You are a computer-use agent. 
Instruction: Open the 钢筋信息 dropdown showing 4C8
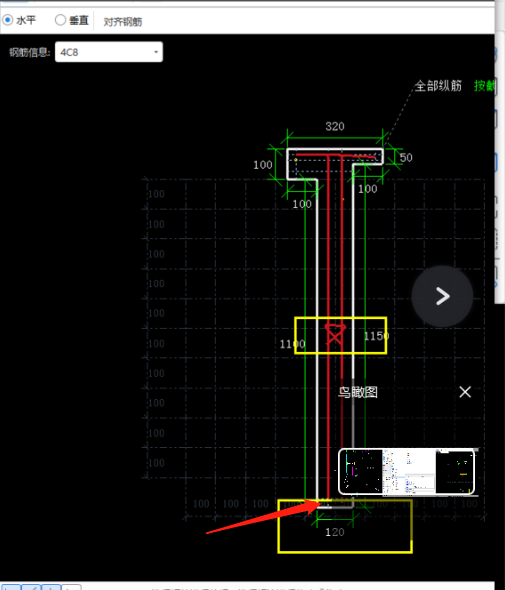pyautogui.click(x=109, y=52)
